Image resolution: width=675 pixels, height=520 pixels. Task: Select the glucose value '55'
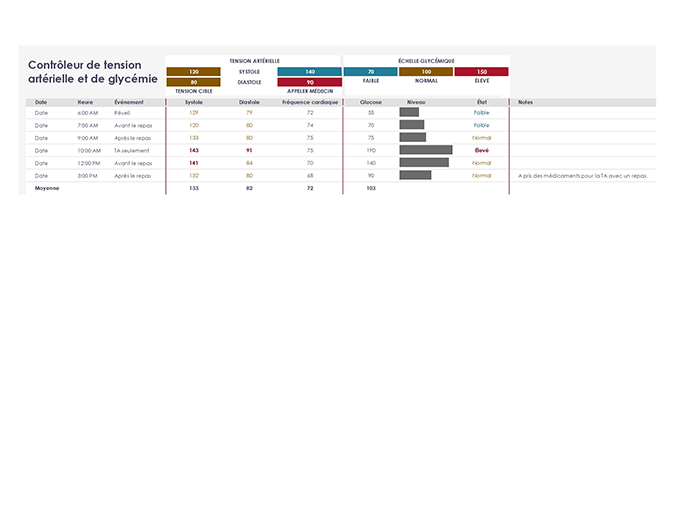click(x=371, y=113)
